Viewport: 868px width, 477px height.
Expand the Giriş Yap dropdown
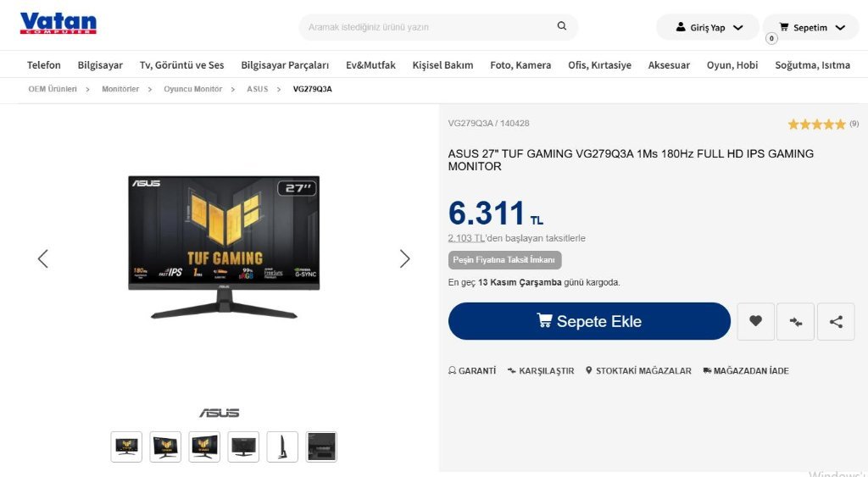point(708,27)
